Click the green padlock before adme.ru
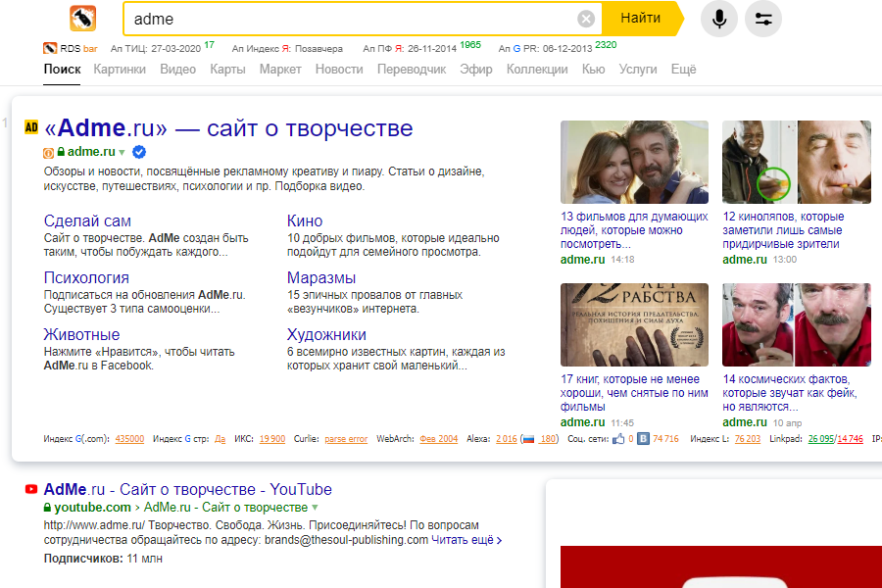 (x=61, y=152)
